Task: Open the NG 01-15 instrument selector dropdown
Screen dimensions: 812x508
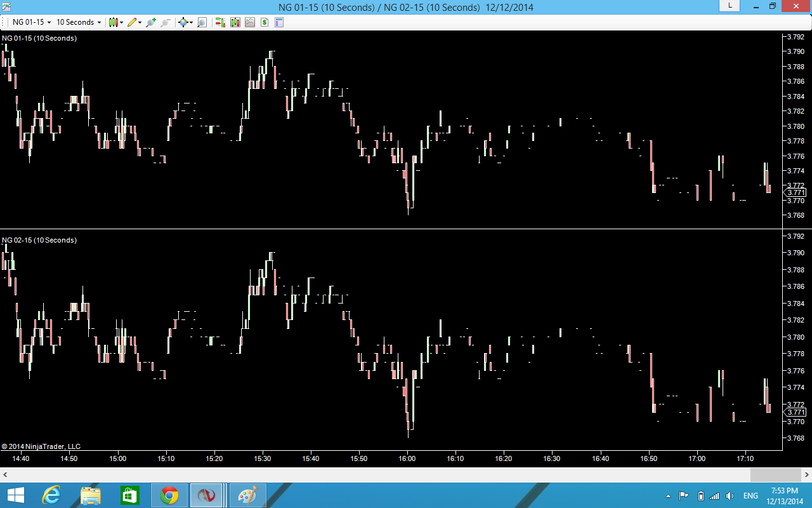Action: coord(32,22)
